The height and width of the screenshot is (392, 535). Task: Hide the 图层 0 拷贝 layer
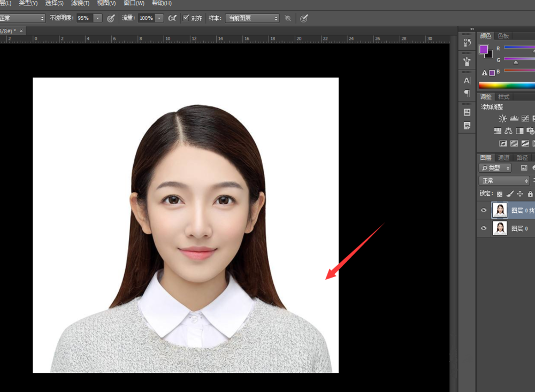484,211
